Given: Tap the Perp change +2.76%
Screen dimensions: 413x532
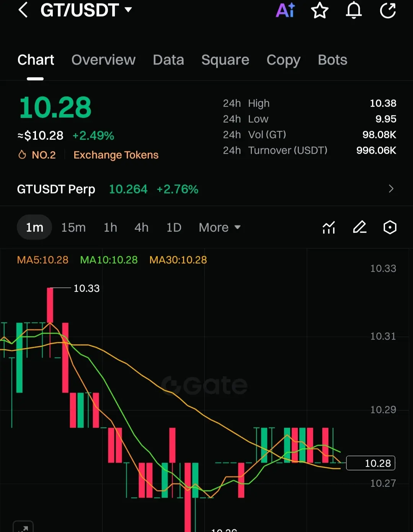Looking at the screenshot, I should point(178,189).
